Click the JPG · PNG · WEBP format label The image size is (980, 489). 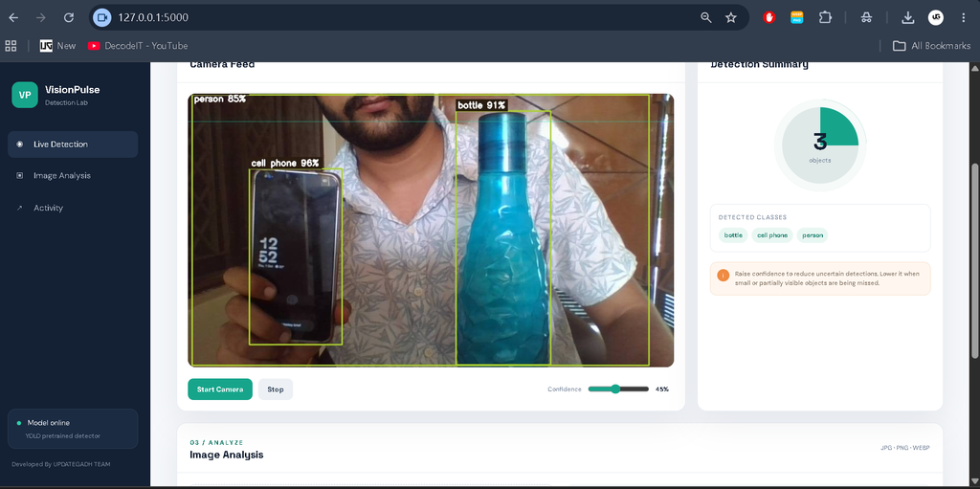[x=905, y=449]
